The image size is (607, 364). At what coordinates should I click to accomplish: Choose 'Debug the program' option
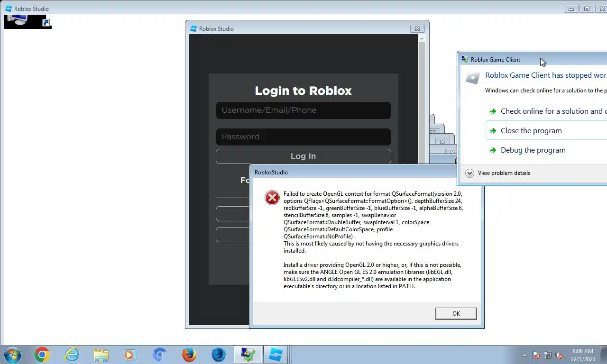[x=533, y=150]
